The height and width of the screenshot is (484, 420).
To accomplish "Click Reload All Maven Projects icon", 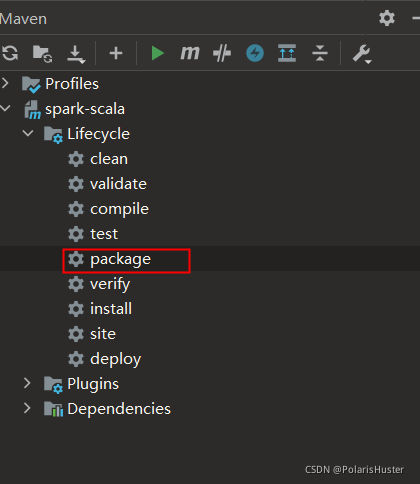I will (x=10, y=53).
